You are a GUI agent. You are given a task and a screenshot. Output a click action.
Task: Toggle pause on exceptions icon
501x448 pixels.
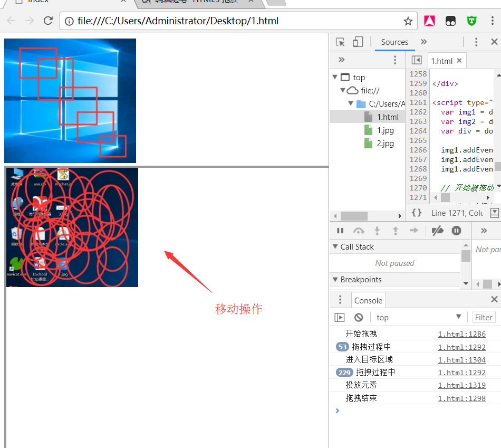[456, 231]
